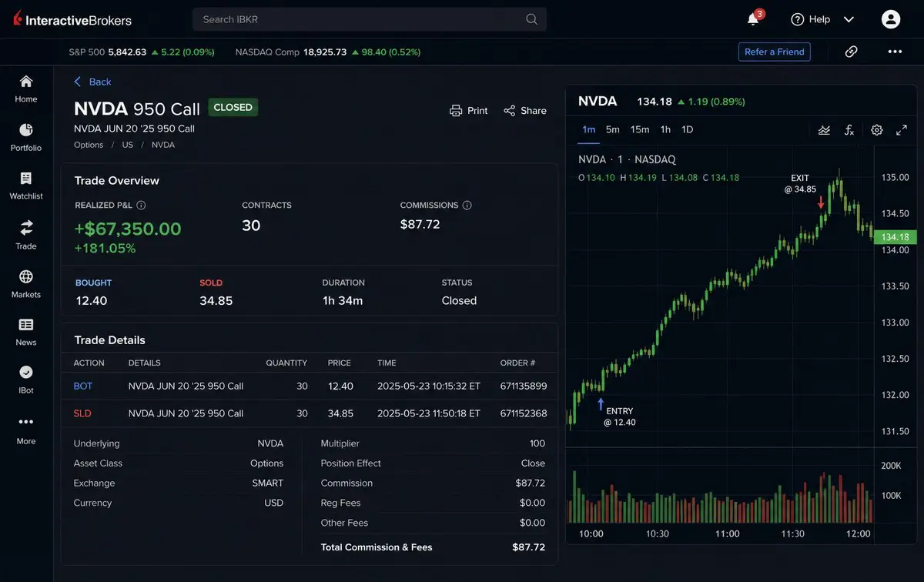Viewport: 924px width, 582px height.
Task: Click the CLOSED status badge
Action: click(233, 107)
